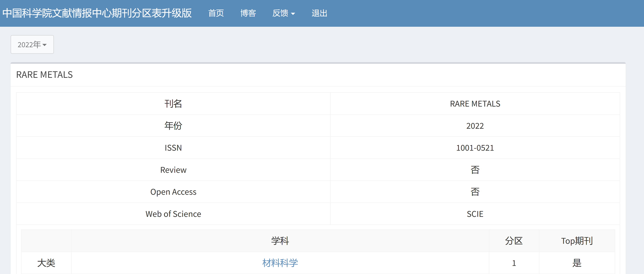Open the 2022年 year dropdown

point(32,45)
